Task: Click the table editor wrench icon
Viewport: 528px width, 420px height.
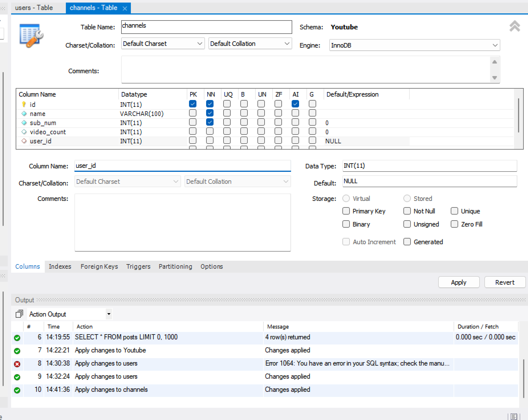Action: [x=31, y=36]
